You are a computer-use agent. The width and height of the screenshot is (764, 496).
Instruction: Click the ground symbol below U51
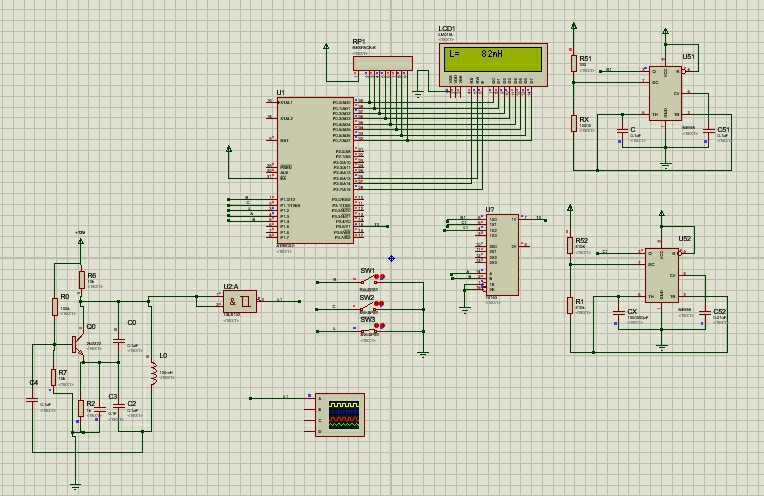tap(666, 165)
